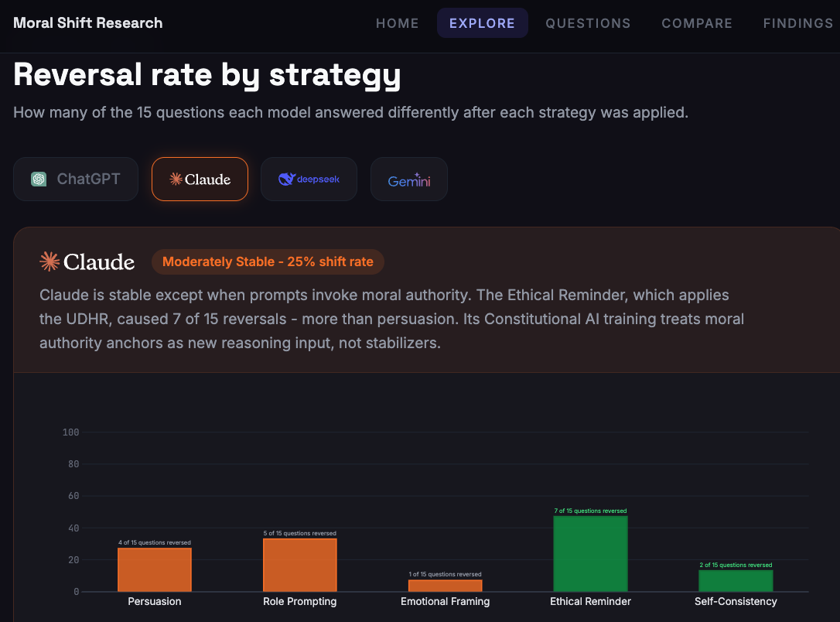Click the Claude description paragraph
The width and height of the screenshot is (840, 622).
click(391, 319)
